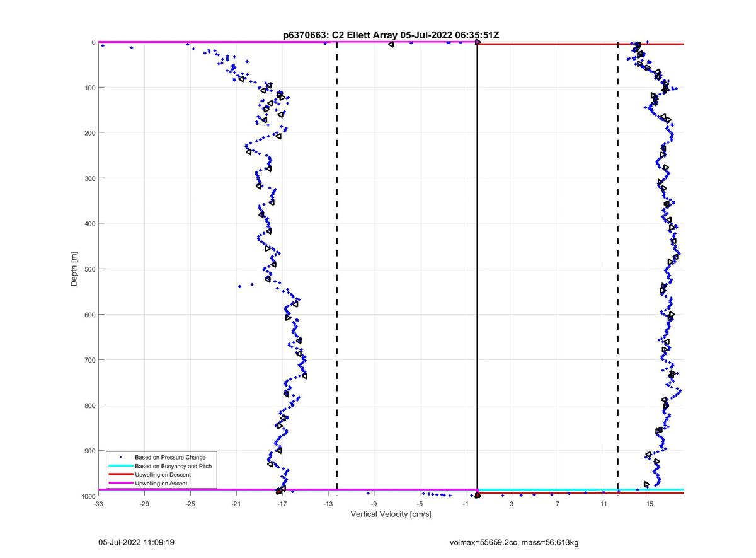Viewport: 756px width, 558px height.
Task: Click the y-axis tick label 500
Action: point(89,269)
